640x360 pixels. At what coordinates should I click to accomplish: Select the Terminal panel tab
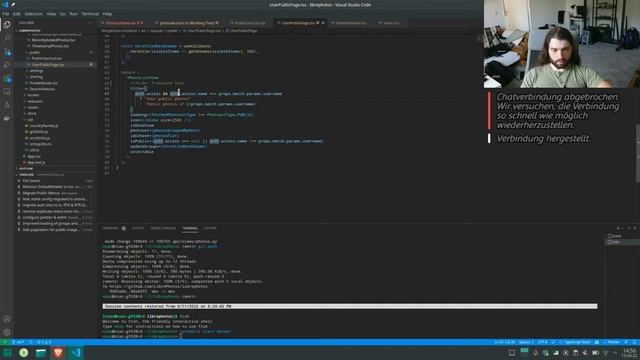tap(190, 228)
